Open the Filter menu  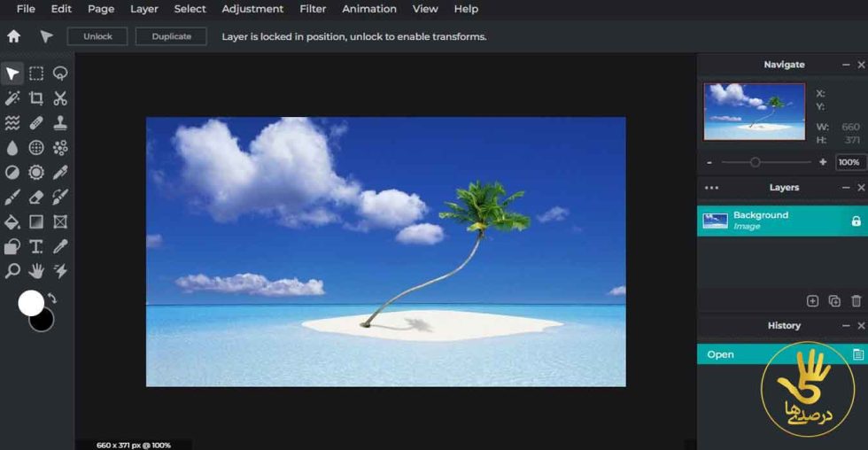coord(313,9)
